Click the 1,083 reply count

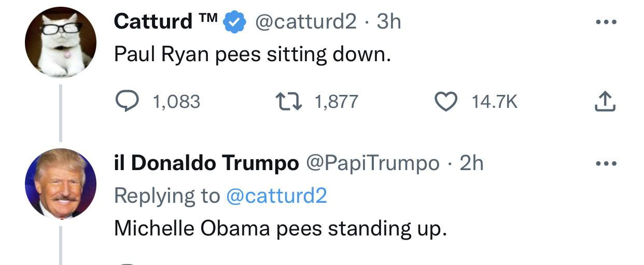coord(176,102)
